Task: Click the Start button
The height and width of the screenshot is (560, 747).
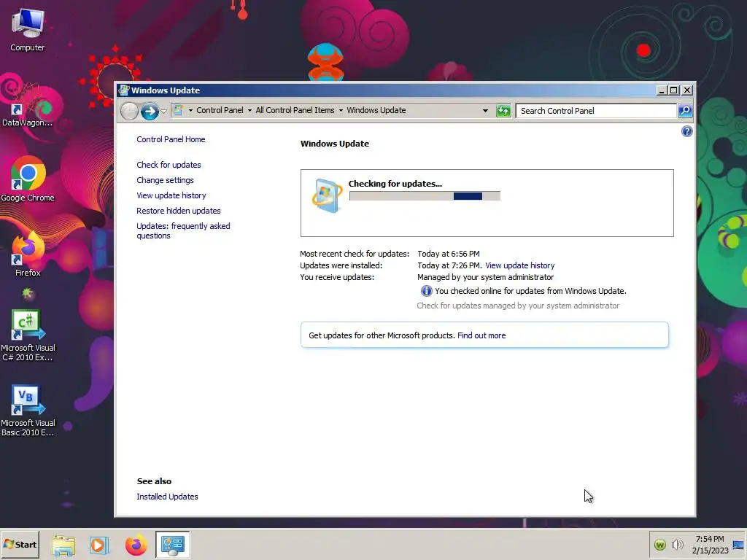Action: [20, 544]
